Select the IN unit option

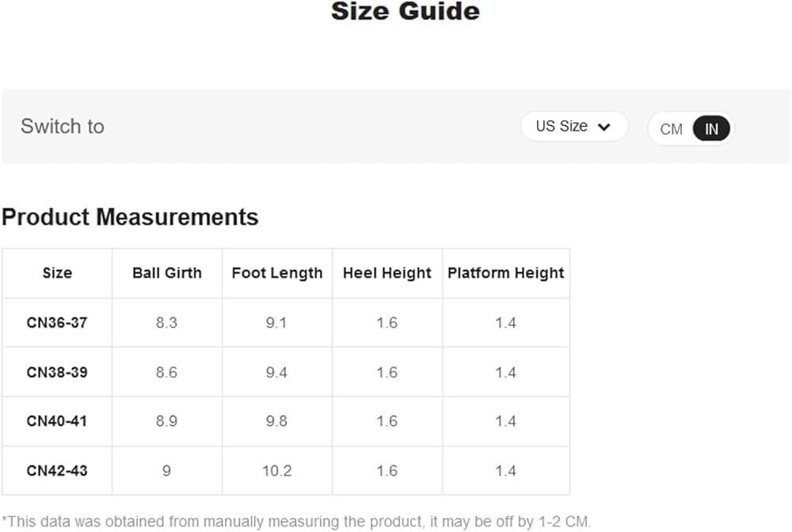711,129
